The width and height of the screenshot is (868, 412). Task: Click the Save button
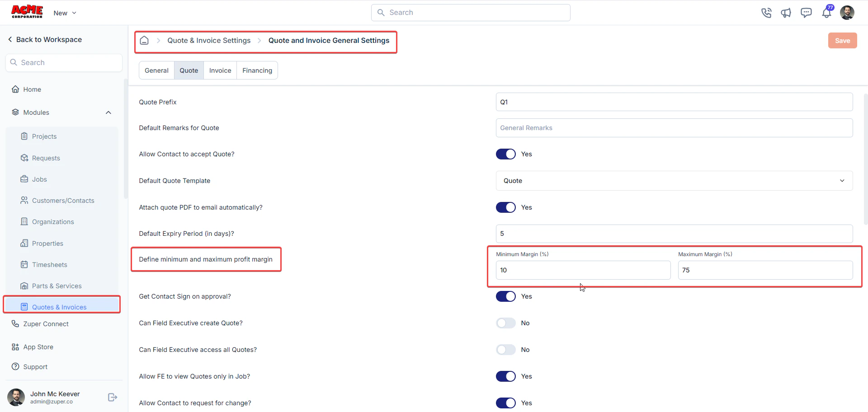842,41
